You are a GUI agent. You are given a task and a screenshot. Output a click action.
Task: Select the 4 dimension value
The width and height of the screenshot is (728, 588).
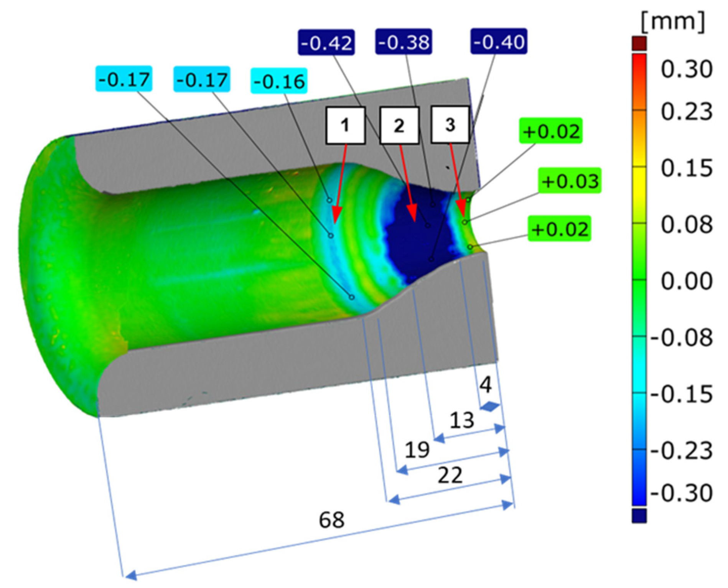tap(486, 385)
